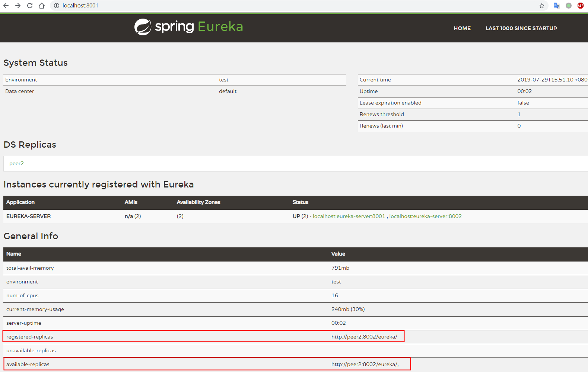Open localhost:eureka-server:8002 instance link
The image size is (588, 372).
[426, 216]
